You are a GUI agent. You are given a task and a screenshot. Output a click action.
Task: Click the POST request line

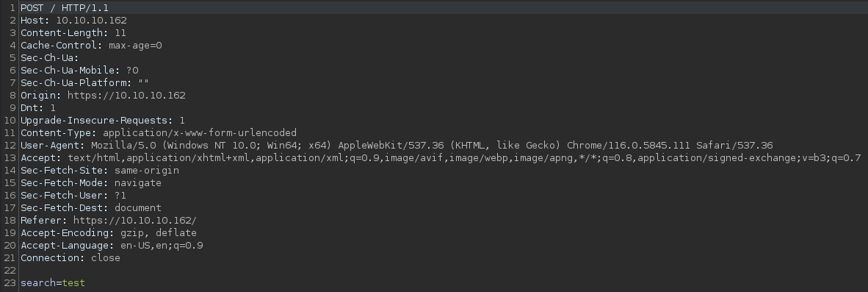point(64,8)
